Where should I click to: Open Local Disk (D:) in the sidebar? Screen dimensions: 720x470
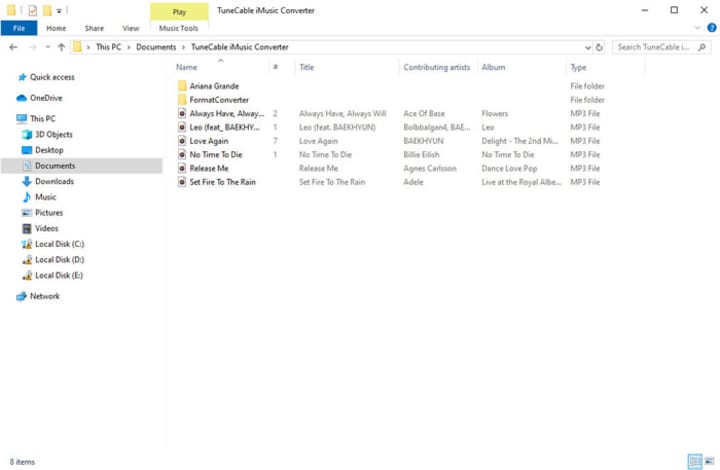click(x=60, y=259)
